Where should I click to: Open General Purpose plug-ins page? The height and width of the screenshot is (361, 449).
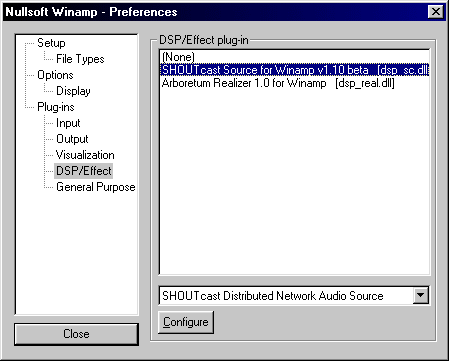(96, 187)
